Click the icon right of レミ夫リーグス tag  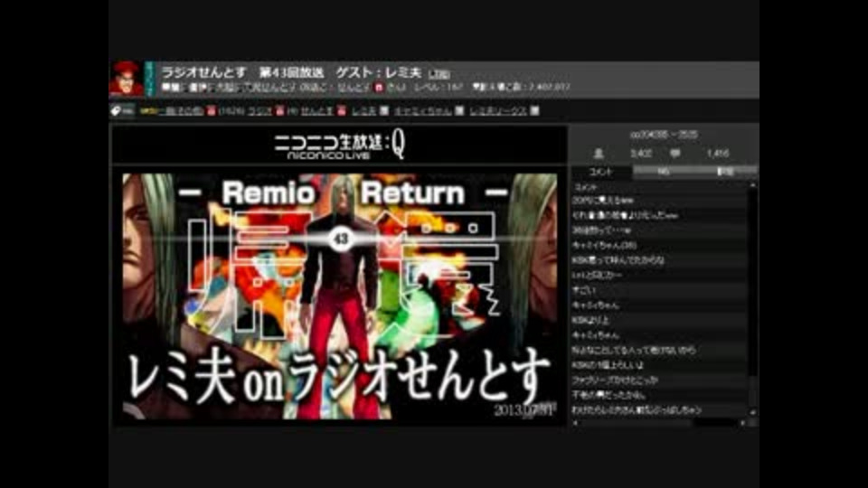coord(534,110)
